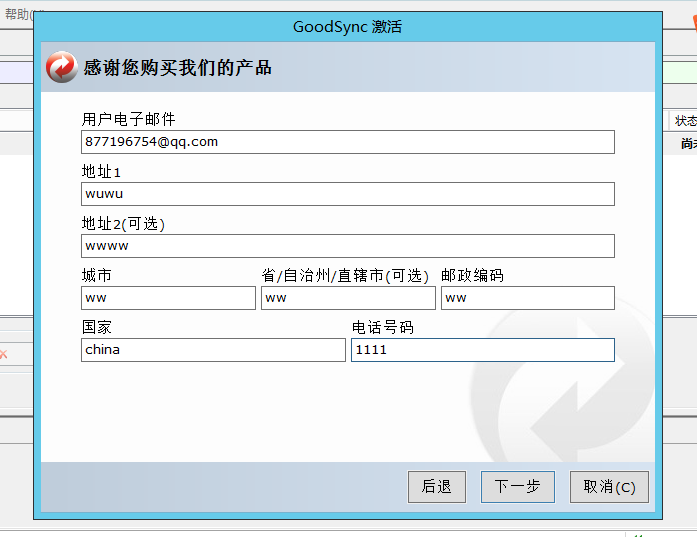This screenshot has width=697, height=537.
Task: Click the phone number field containing 1111
Action: pyautogui.click(x=483, y=350)
